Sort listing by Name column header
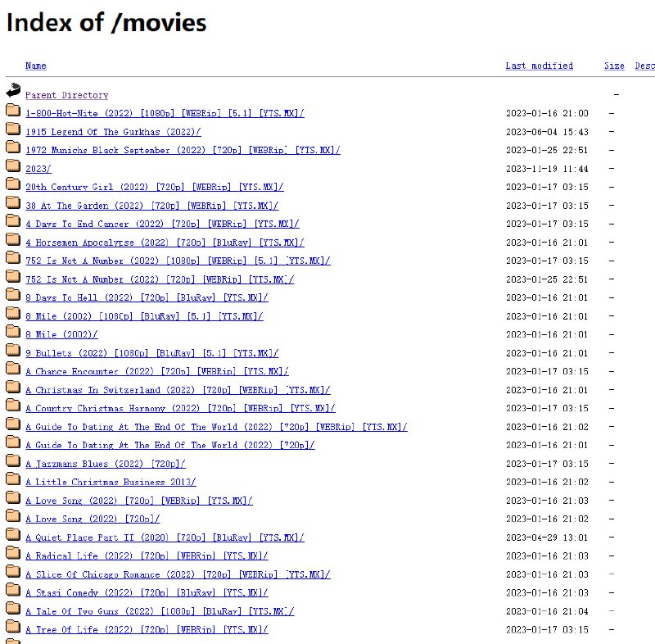Screen dimensions: 655x644 35,66
